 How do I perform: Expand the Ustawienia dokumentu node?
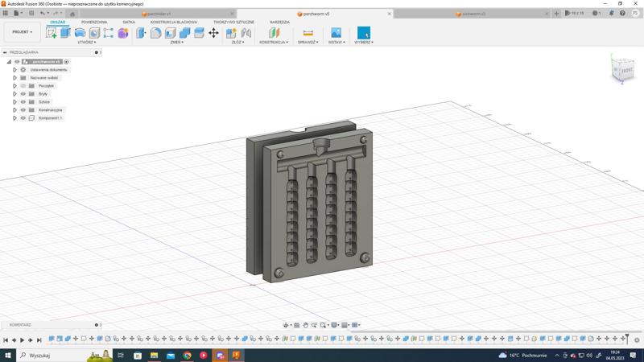tap(14, 70)
